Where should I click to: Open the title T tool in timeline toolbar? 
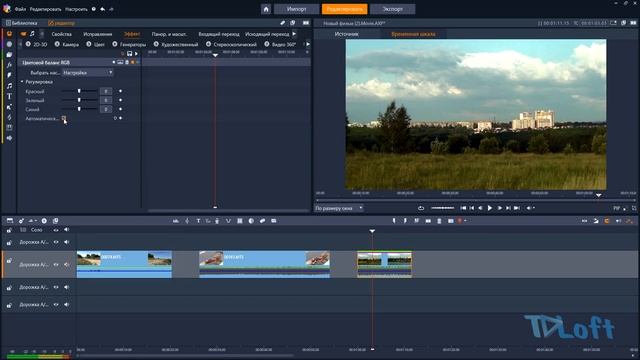(x=198, y=221)
